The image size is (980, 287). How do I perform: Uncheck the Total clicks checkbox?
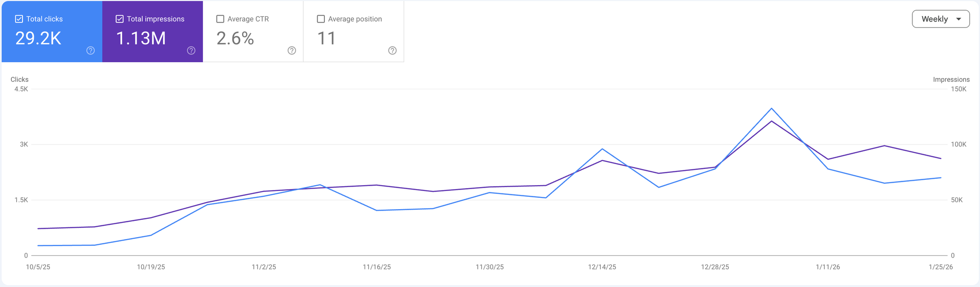tap(19, 19)
